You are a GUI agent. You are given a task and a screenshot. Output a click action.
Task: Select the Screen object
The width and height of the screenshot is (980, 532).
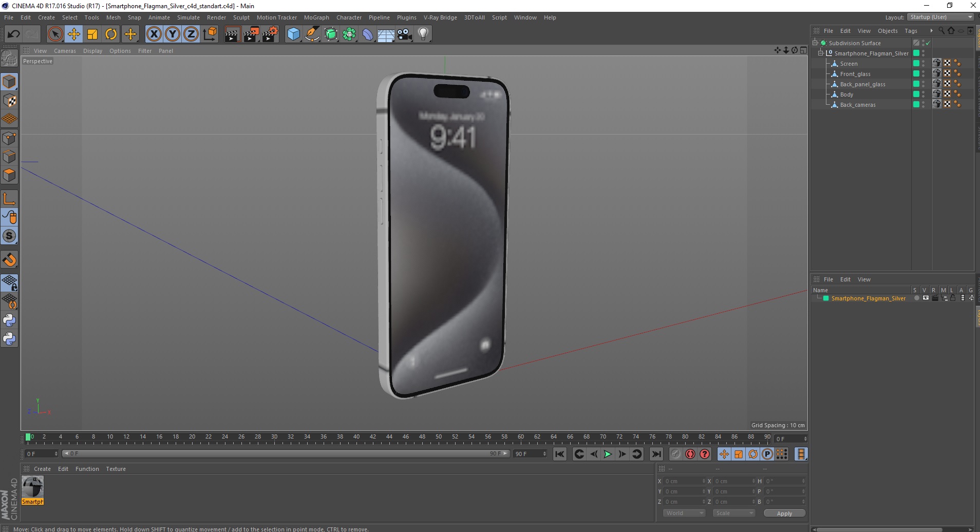(x=849, y=64)
